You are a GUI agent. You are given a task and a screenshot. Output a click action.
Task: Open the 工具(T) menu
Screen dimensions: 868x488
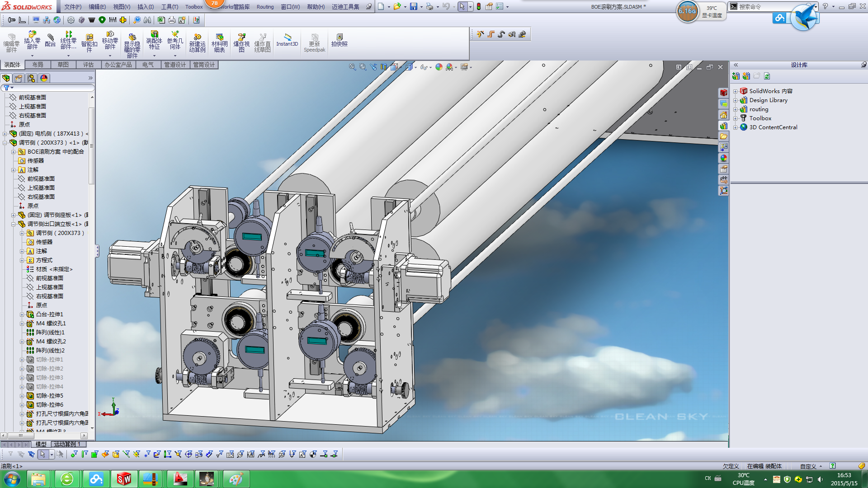(x=170, y=7)
